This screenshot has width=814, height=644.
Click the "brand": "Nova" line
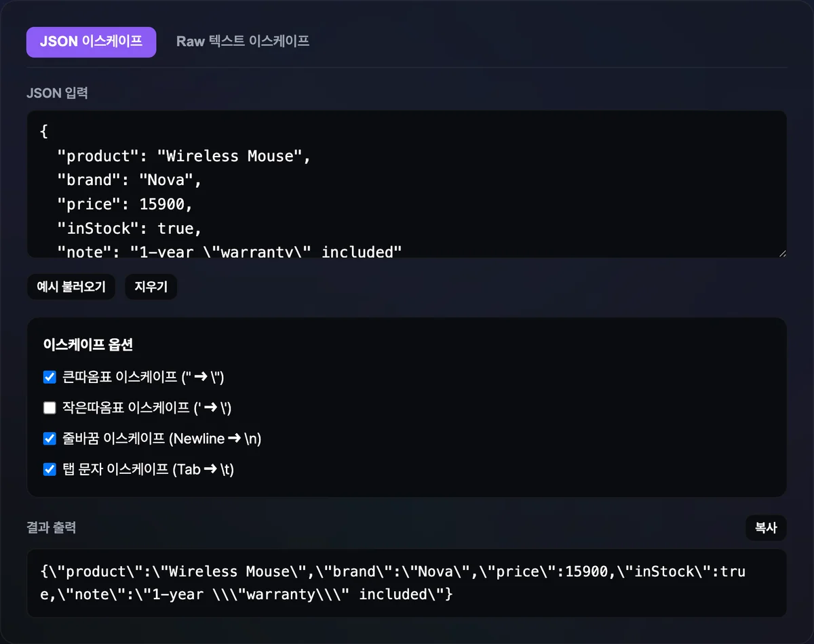130,180
